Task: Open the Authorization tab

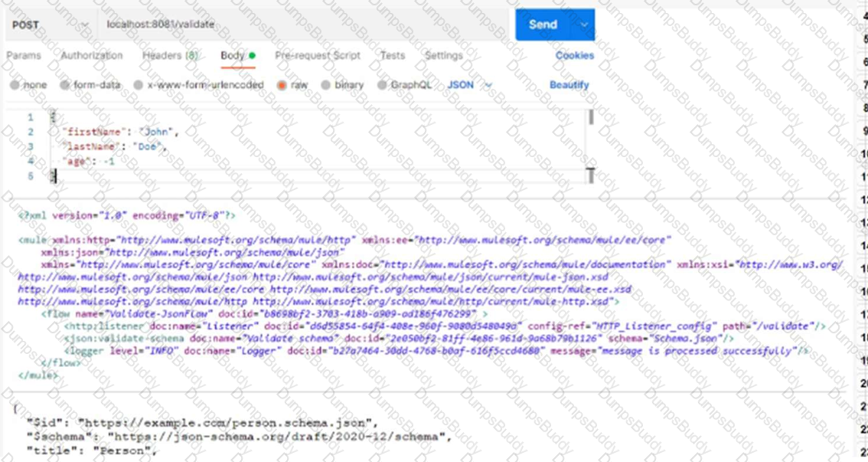Action: [90, 55]
